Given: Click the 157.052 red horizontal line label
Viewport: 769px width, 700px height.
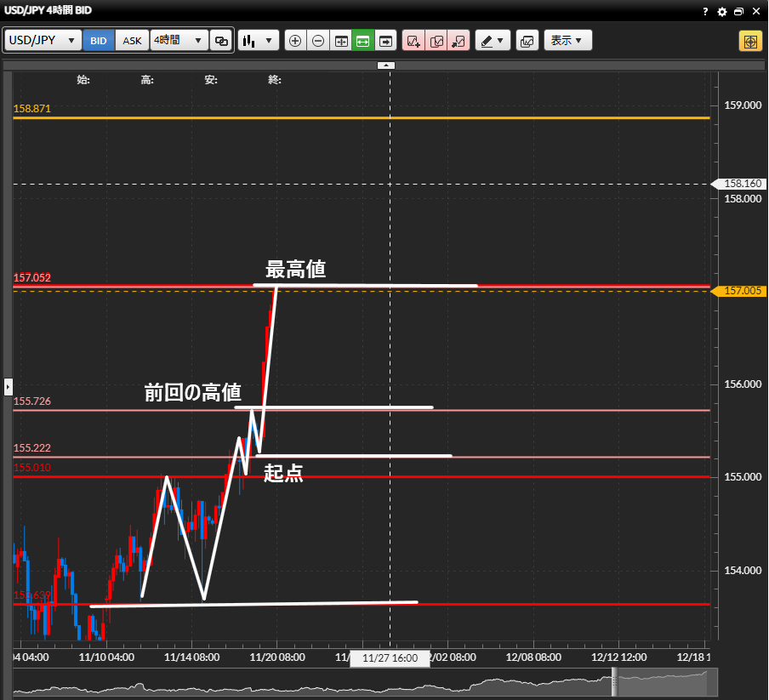Looking at the screenshot, I should pos(32,278).
